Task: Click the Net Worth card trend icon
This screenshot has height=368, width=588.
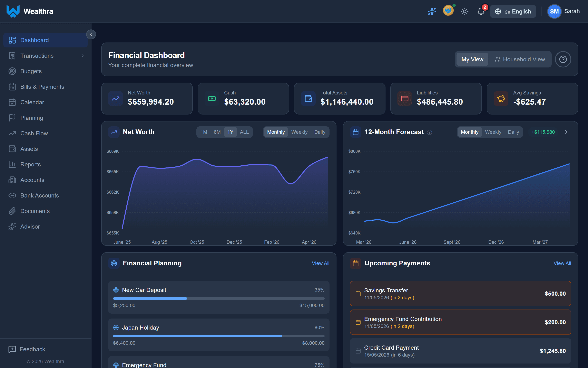Action: point(115,99)
